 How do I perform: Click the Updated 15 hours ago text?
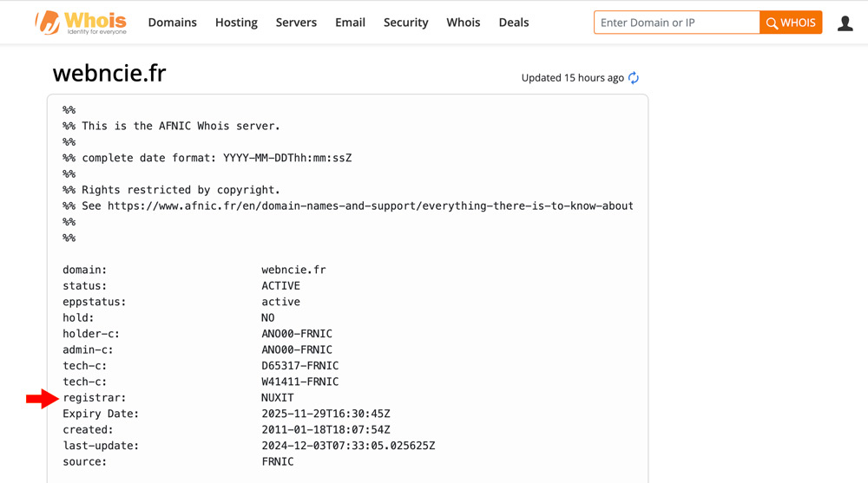(572, 78)
